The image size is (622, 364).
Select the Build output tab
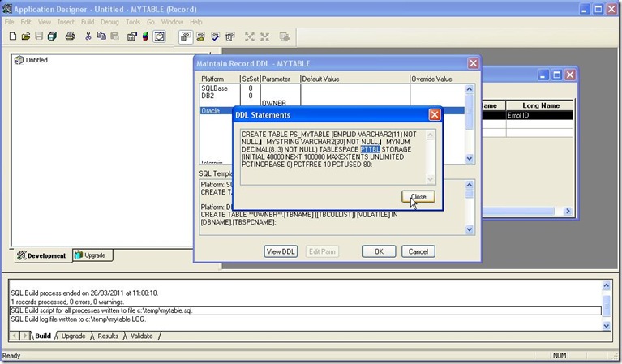pos(43,336)
